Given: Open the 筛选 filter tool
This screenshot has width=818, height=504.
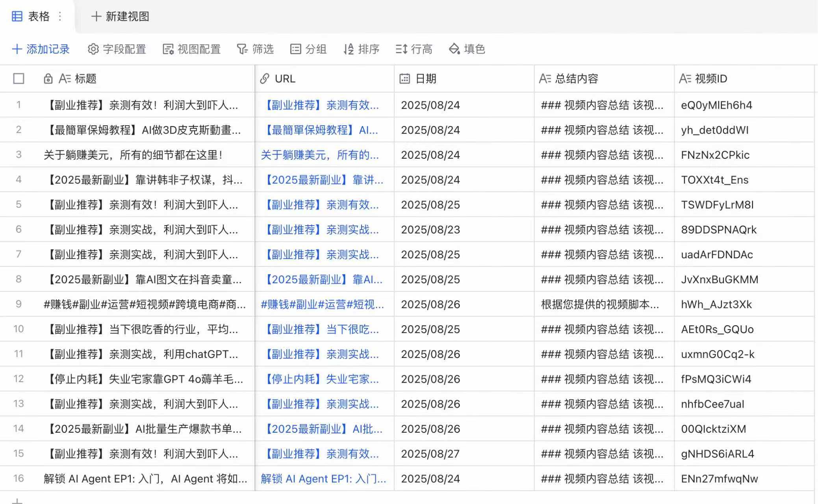Looking at the screenshot, I should click(x=255, y=49).
